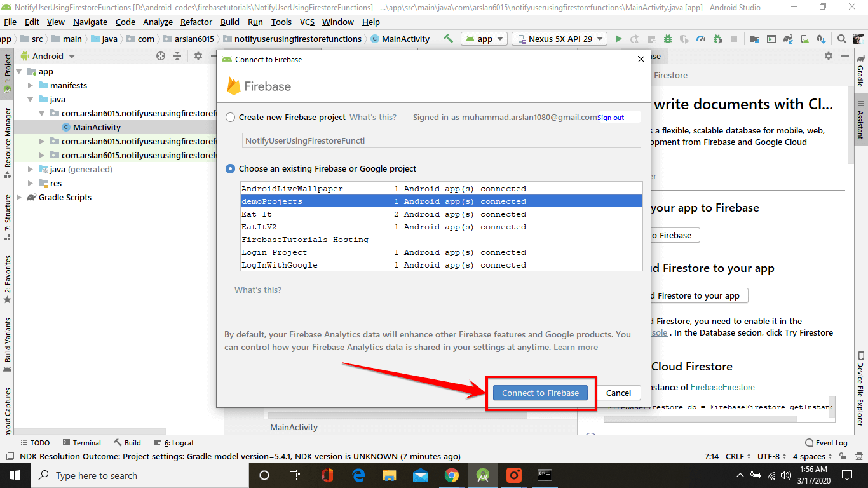This screenshot has width=868, height=488.
Task: Click Cancel in Firebase dialog
Action: click(618, 393)
